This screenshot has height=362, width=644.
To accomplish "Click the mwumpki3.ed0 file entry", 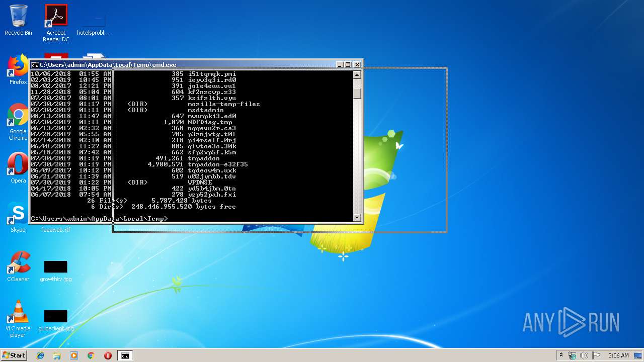I will point(212,116).
